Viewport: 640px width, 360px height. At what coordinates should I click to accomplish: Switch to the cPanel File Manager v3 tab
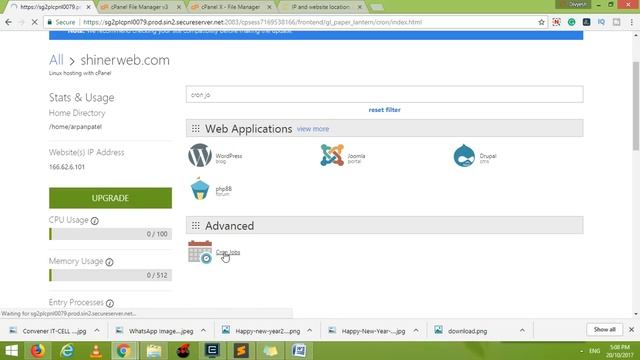click(139, 7)
